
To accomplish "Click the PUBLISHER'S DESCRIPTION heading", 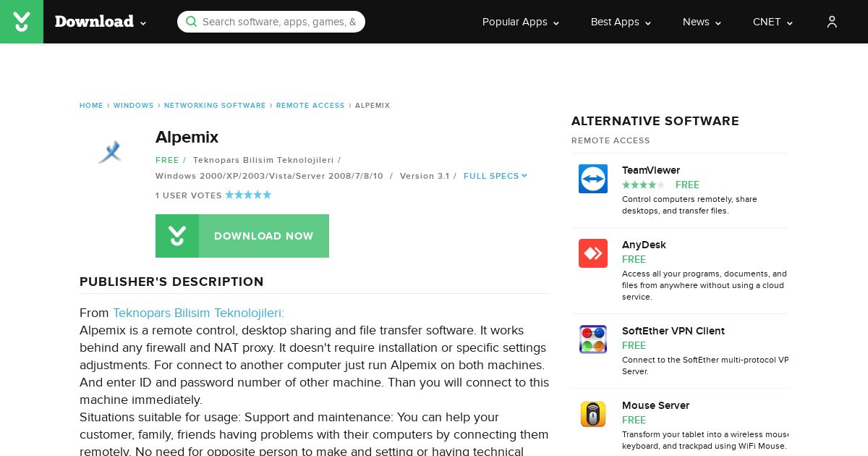I will tap(171, 282).
